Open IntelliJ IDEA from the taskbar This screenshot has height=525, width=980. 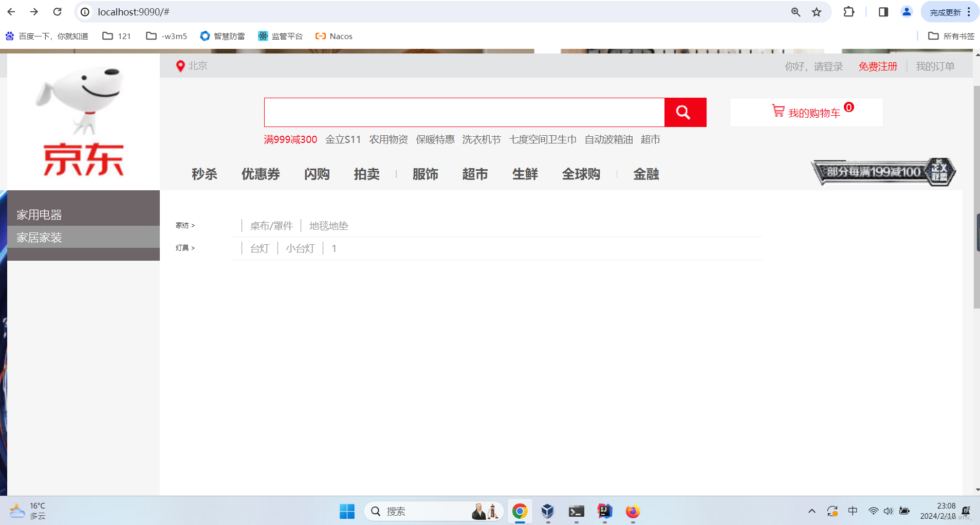click(x=605, y=511)
